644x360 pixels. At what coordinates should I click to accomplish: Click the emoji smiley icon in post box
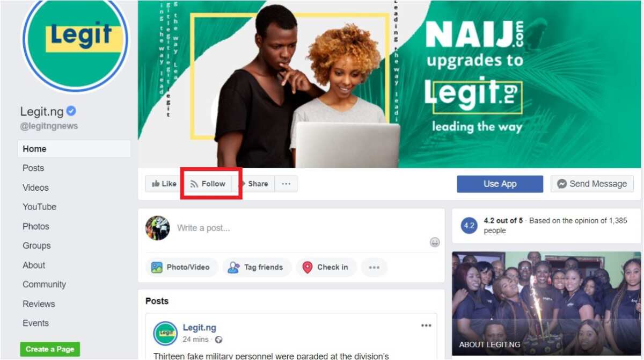pos(435,242)
